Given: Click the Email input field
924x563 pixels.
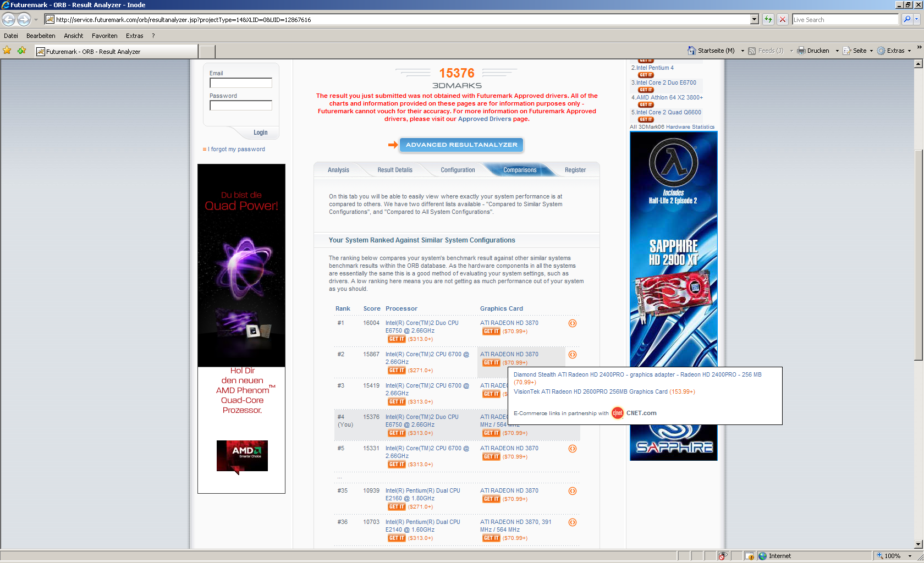Looking at the screenshot, I should [241, 83].
